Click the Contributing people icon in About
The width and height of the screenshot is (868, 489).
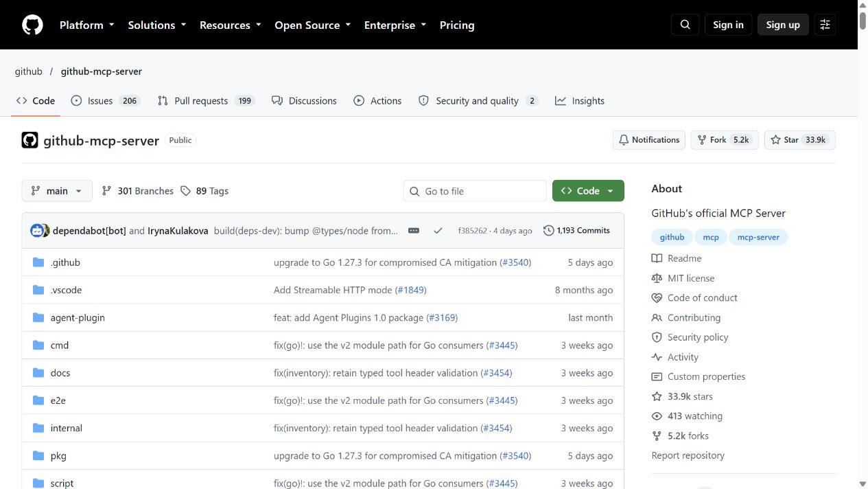click(657, 317)
